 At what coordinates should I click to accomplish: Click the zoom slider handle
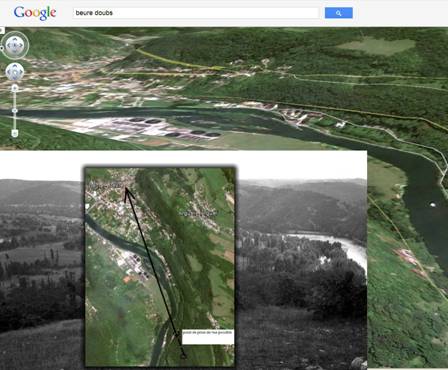[x=14, y=110]
